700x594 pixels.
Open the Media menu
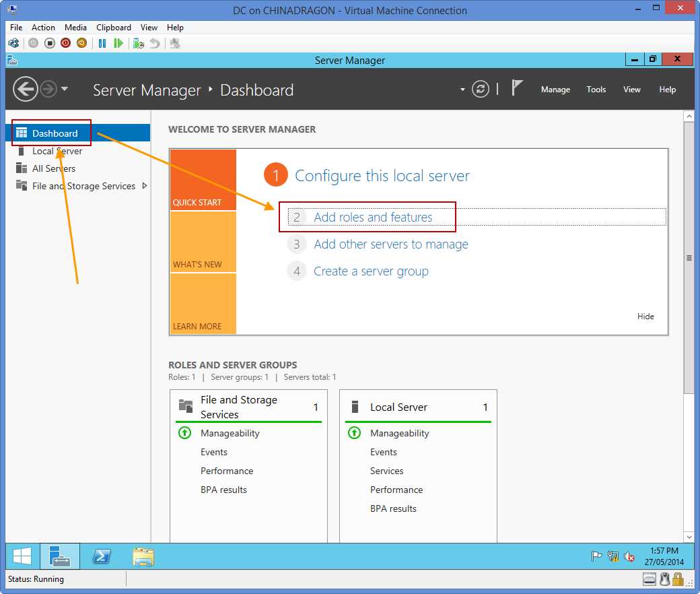75,27
